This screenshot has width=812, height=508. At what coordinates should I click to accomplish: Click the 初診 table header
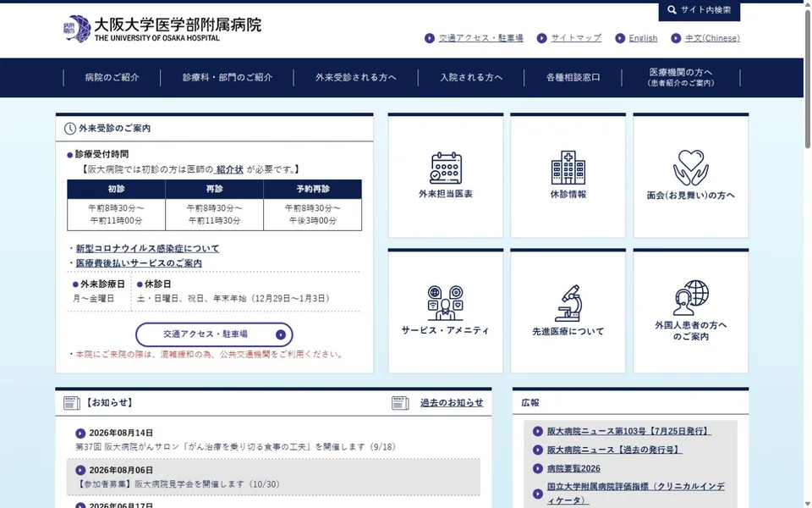click(116, 189)
